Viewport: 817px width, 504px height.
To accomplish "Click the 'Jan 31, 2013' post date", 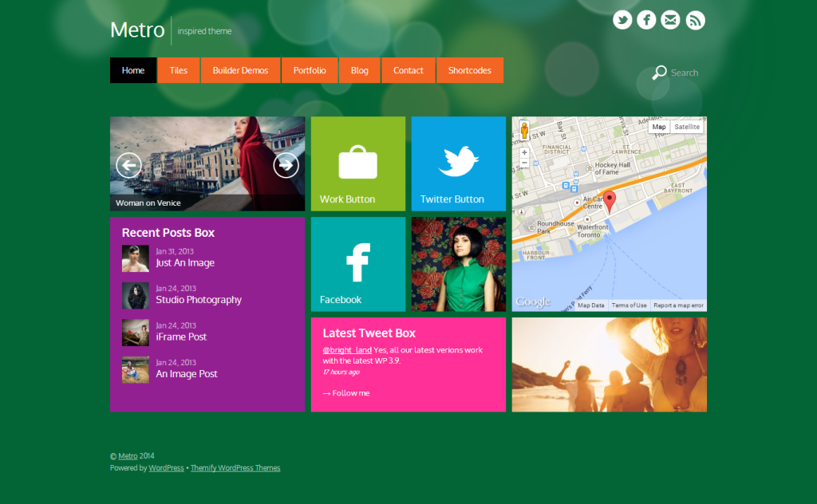I will pyautogui.click(x=175, y=251).
